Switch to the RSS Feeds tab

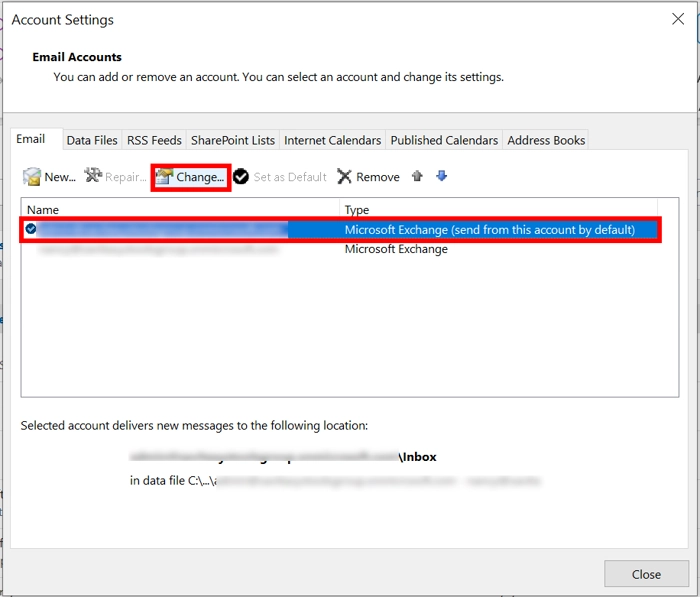154,141
